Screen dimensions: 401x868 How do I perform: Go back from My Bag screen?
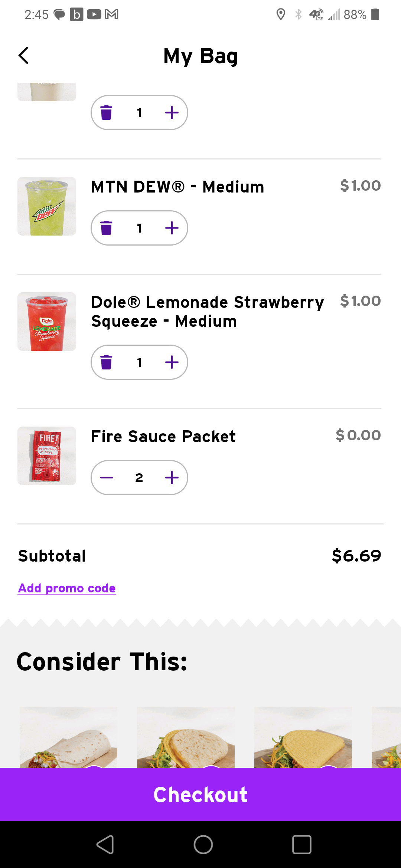24,56
